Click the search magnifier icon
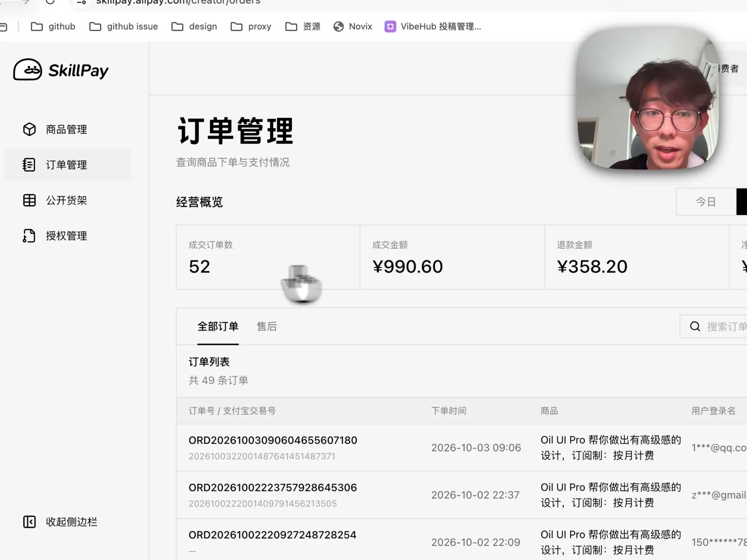747x560 pixels. (695, 327)
